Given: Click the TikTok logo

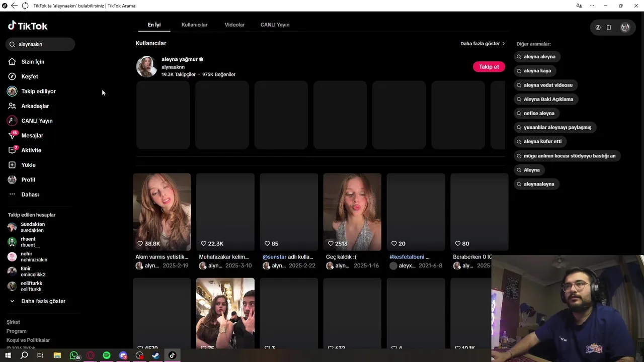Looking at the screenshot, I should pyautogui.click(x=28, y=26).
